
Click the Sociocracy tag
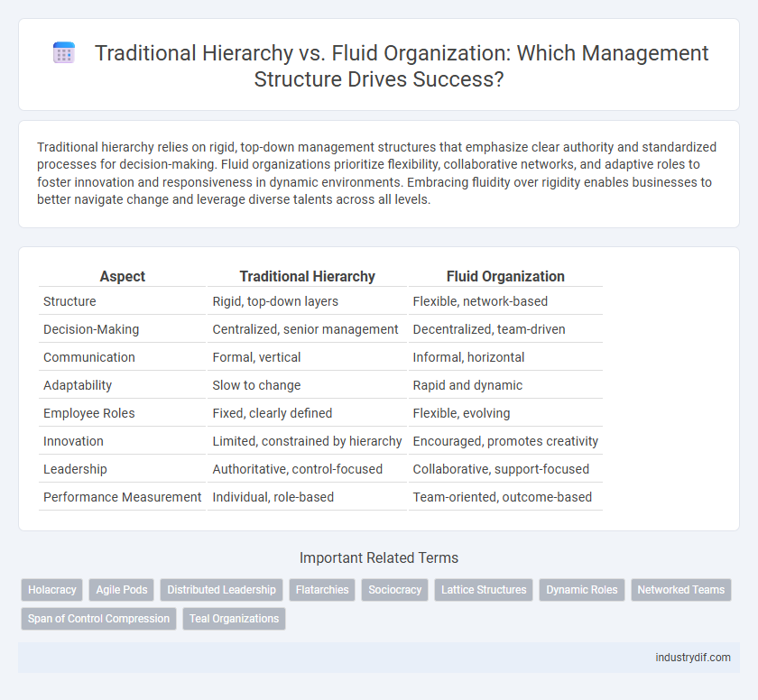395,590
